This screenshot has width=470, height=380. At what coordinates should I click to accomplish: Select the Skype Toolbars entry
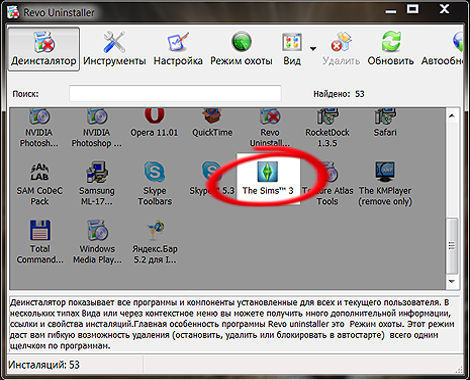(155, 183)
